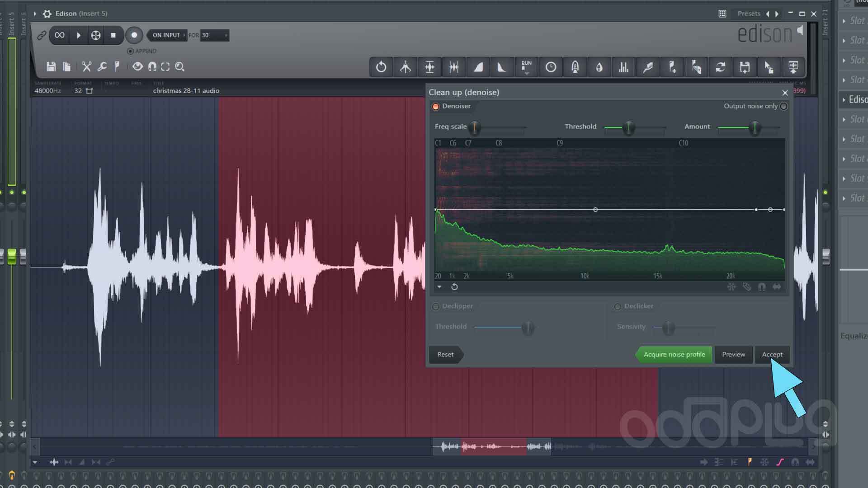Click the Equalize (spectrum bars) tool
The image size is (868, 488).
[x=623, y=67]
